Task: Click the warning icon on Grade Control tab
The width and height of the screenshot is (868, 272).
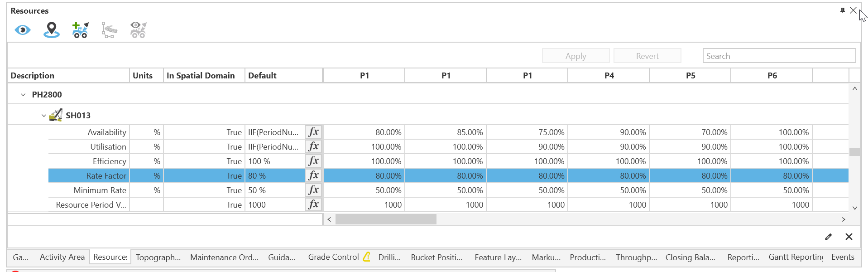Action: click(x=367, y=257)
